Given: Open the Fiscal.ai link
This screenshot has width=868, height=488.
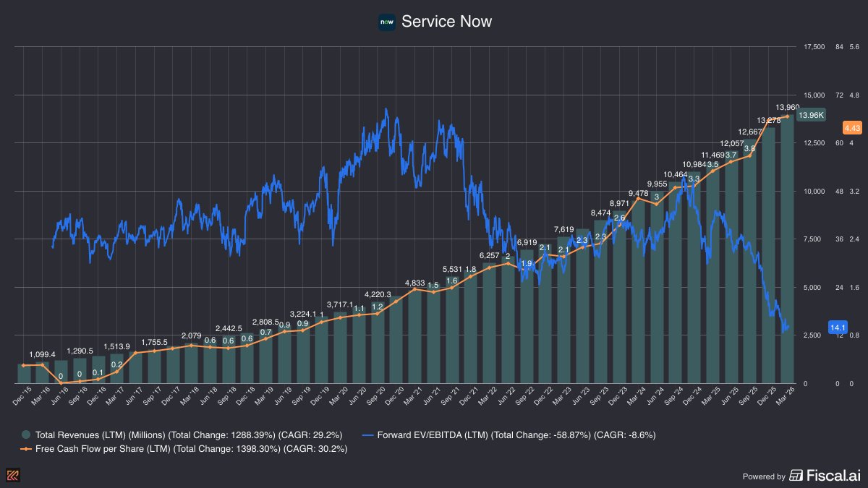Looking at the screenshot, I should click(x=825, y=475).
